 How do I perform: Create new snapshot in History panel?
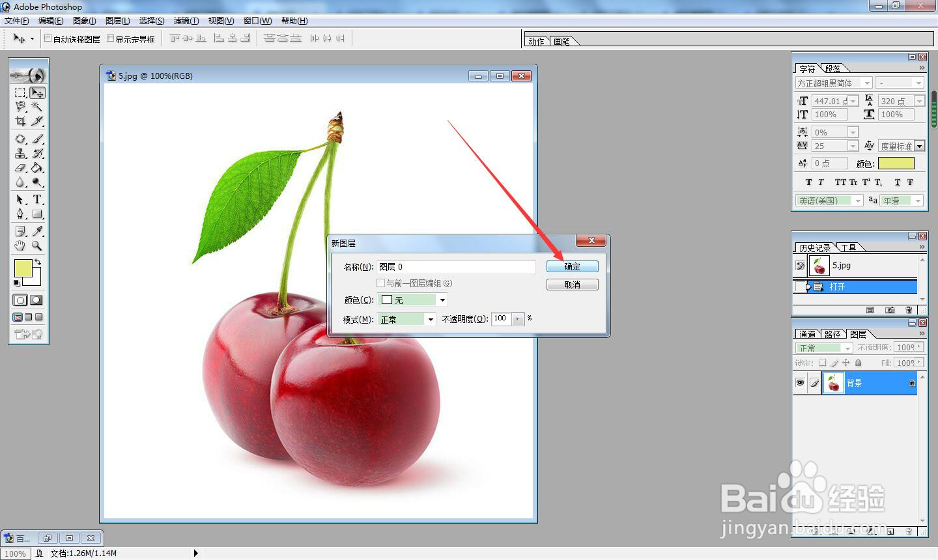[890, 310]
